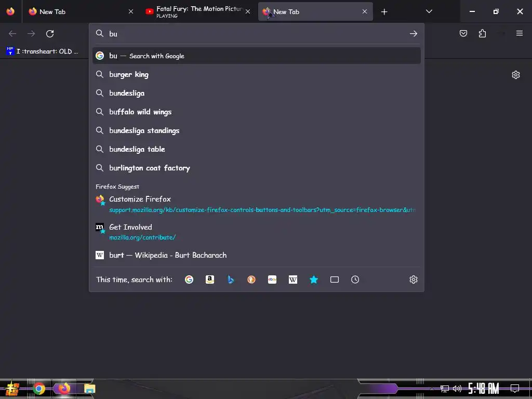Click the address bar text field

coord(256,34)
